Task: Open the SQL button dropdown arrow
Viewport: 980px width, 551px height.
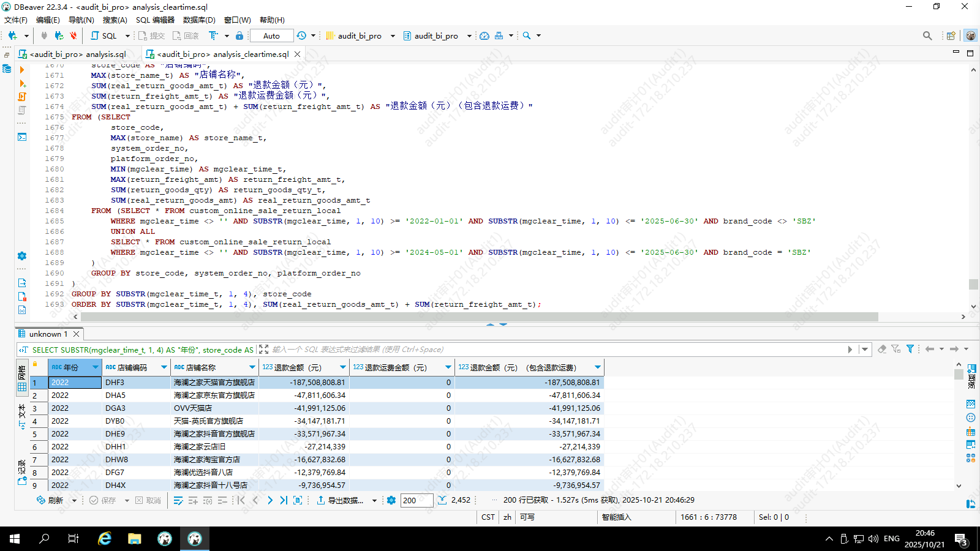Action: point(127,36)
